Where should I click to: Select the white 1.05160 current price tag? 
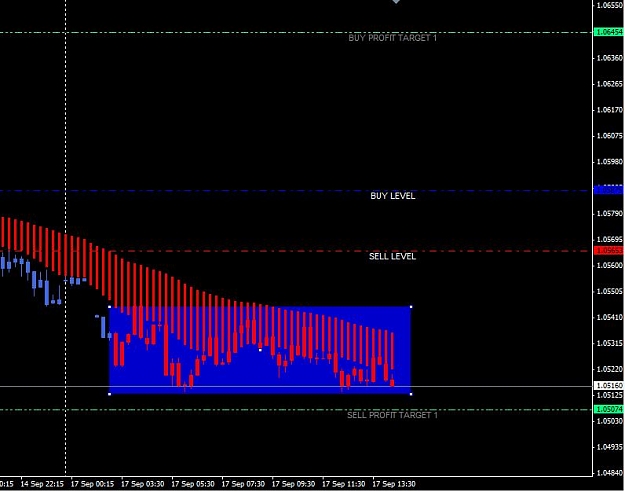pyautogui.click(x=609, y=386)
